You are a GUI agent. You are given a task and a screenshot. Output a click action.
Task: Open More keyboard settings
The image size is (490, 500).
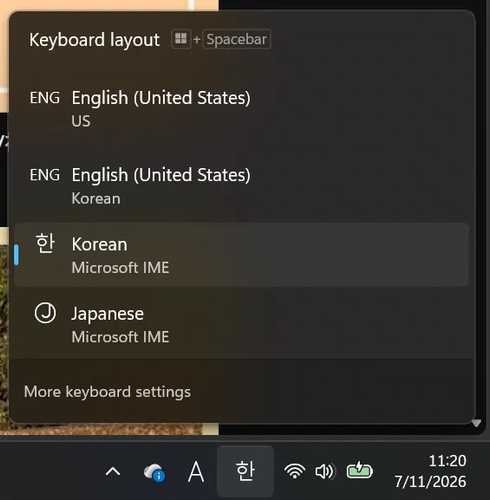(x=107, y=391)
